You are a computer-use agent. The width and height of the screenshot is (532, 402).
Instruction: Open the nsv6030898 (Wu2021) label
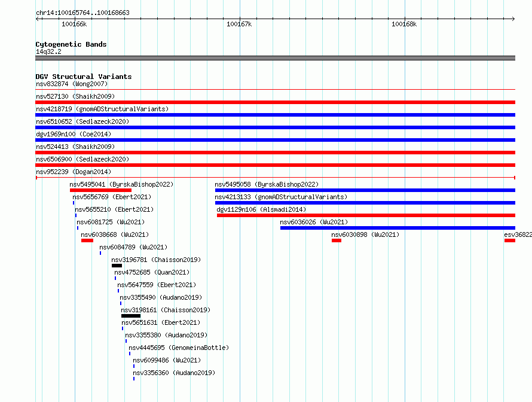click(x=365, y=234)
